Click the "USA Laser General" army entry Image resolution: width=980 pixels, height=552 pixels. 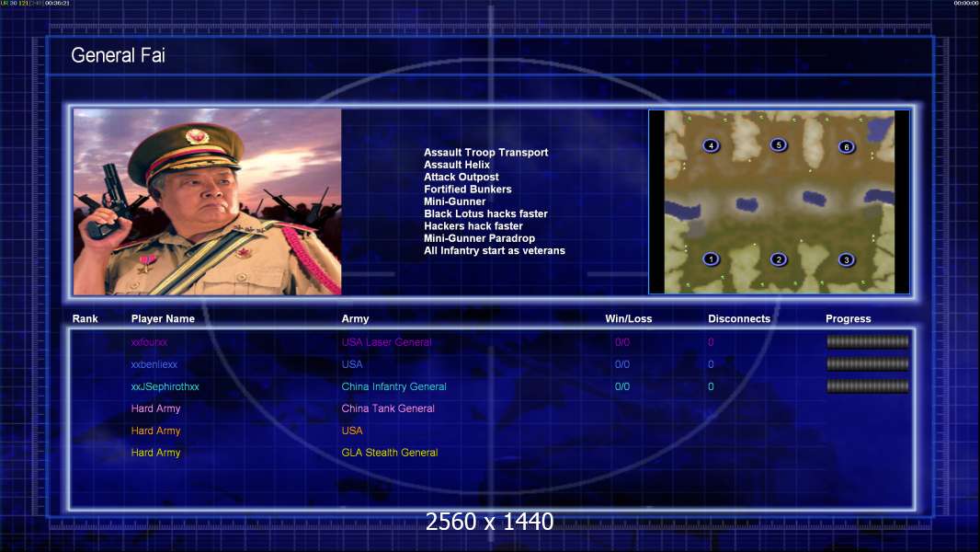(x=386, y=342)
